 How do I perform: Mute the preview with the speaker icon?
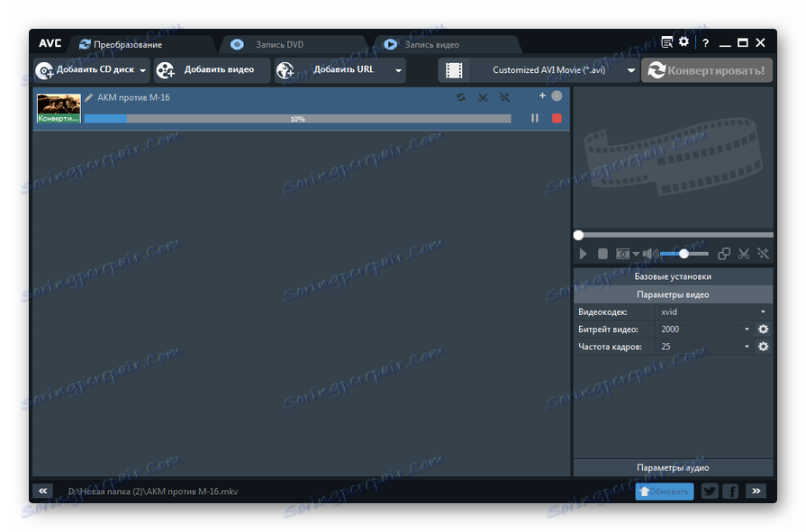tap(650, 254)
